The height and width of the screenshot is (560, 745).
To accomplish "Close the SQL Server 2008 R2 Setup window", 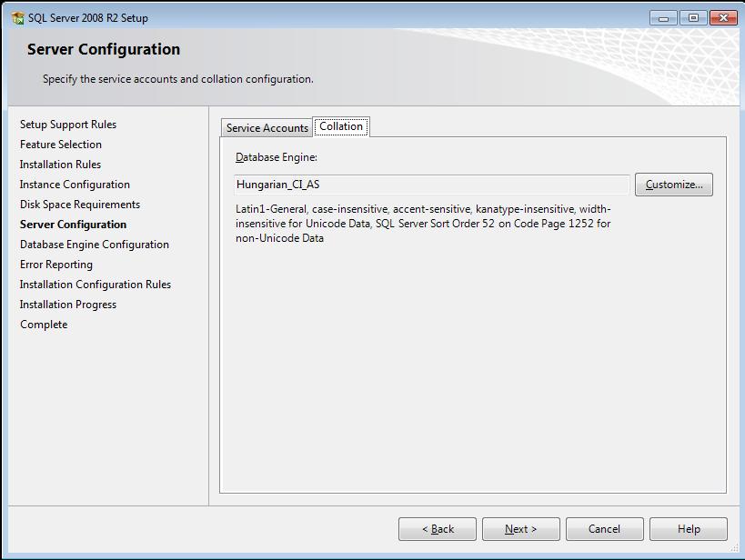I will pos(723,18).
